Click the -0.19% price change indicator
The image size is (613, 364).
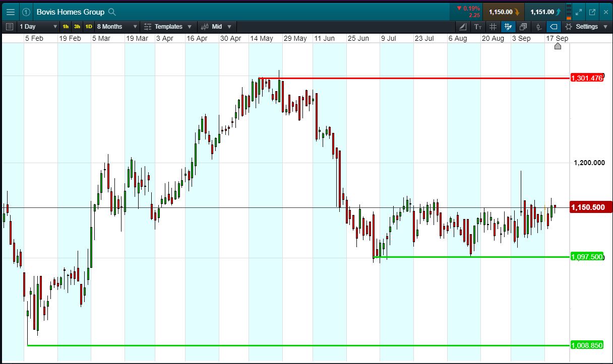point(468,12)
